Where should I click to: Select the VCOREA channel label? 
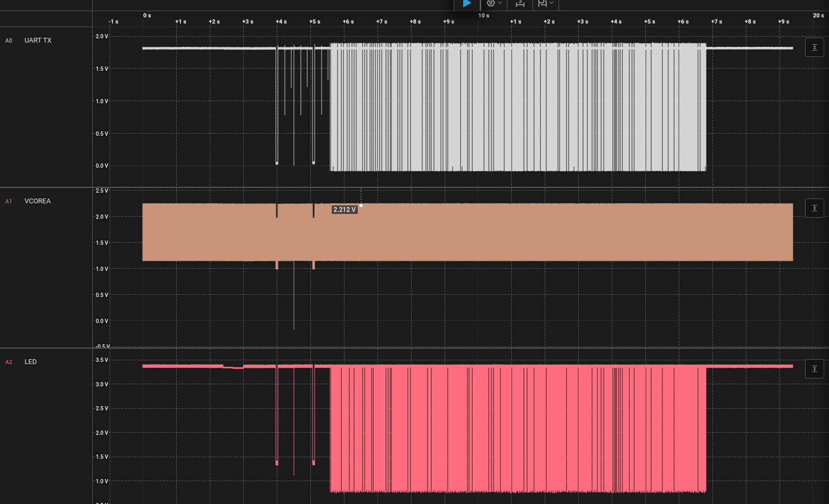[38, 201]
